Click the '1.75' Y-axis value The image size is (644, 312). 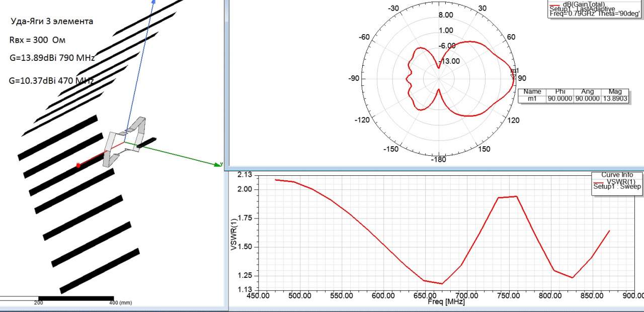tap(245, 218)
